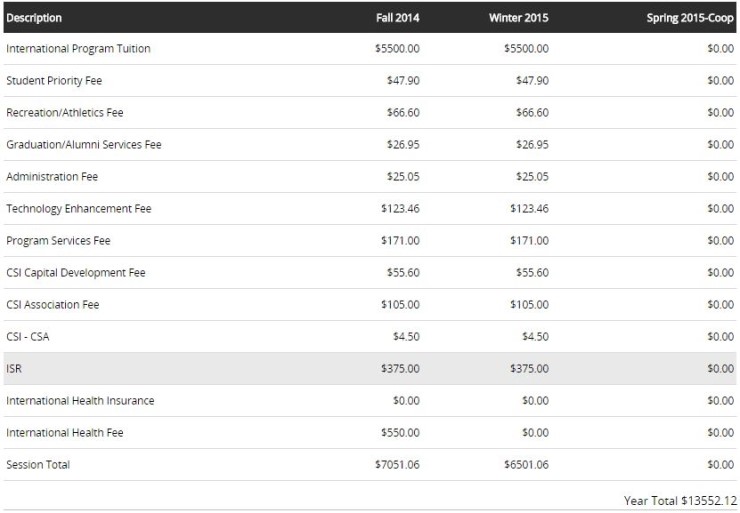Image resolution: width=740 pixels, height=513 pixels.
Task: Click the Description column header
Action: coord(34,18)
